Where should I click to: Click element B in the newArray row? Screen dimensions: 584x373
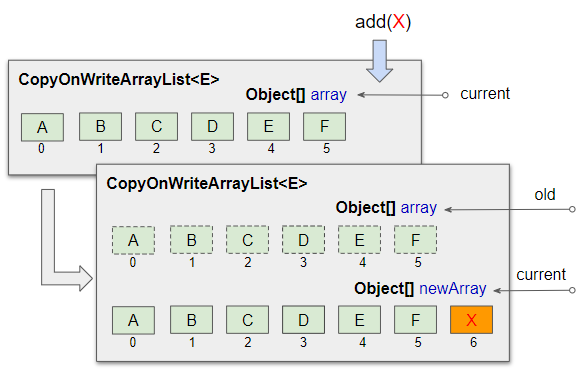coord(191,320)
